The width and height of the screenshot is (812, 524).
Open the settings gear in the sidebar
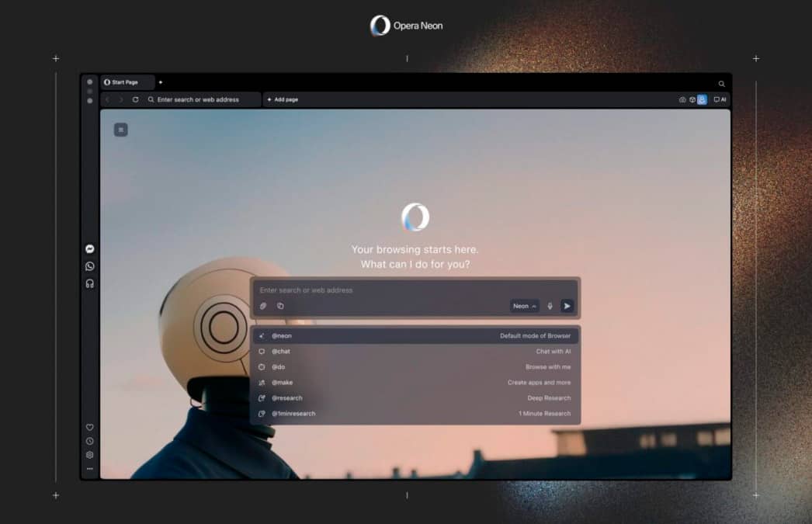coord(89,456)
